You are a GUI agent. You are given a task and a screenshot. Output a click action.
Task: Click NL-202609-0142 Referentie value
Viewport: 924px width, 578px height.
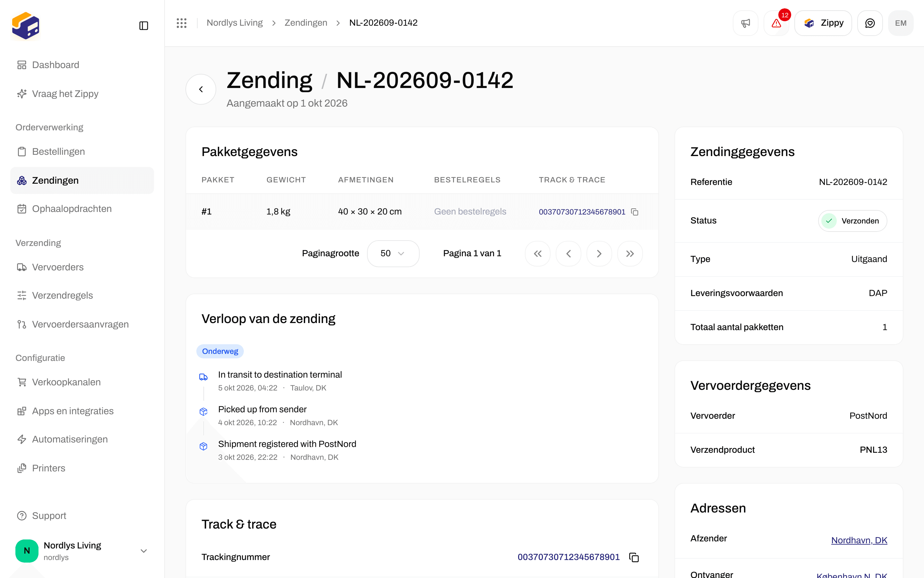pyautogui.click(x=853, y=182)
